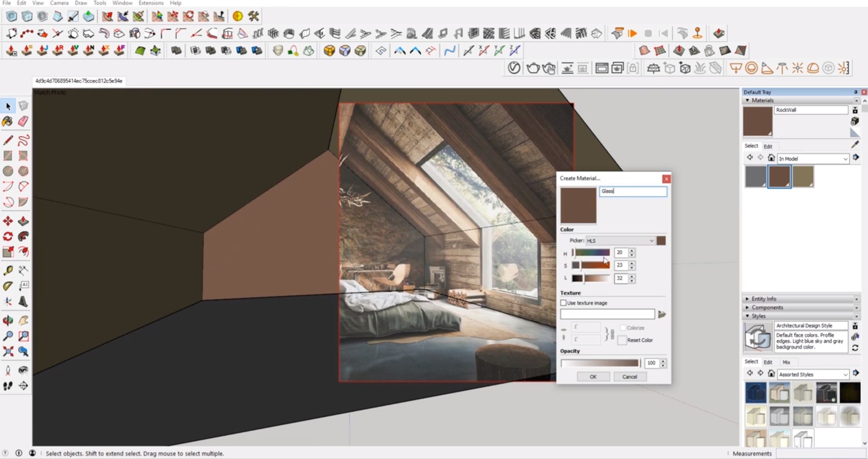The width and height of the screenshot is (868, 459).
Task: Cancel the Create Material dialog
Action: (x=630, y=377)
